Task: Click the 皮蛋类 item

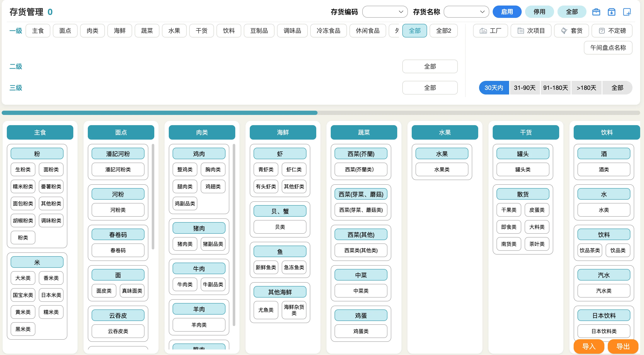Action: (x=537, y=210)
